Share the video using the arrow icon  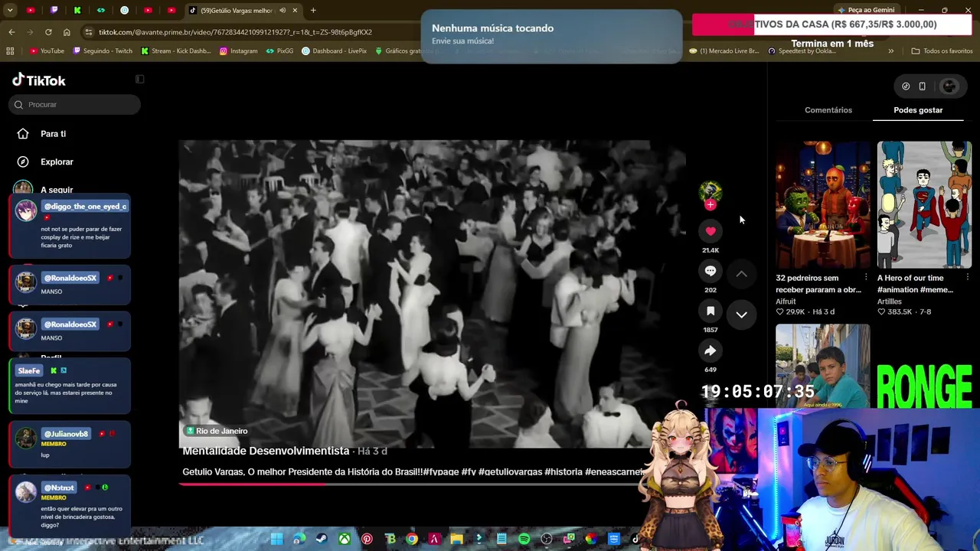tap(710, 350)
